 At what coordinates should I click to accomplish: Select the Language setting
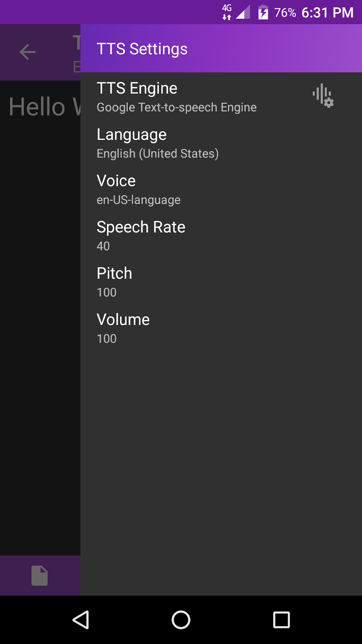point(132,135)
